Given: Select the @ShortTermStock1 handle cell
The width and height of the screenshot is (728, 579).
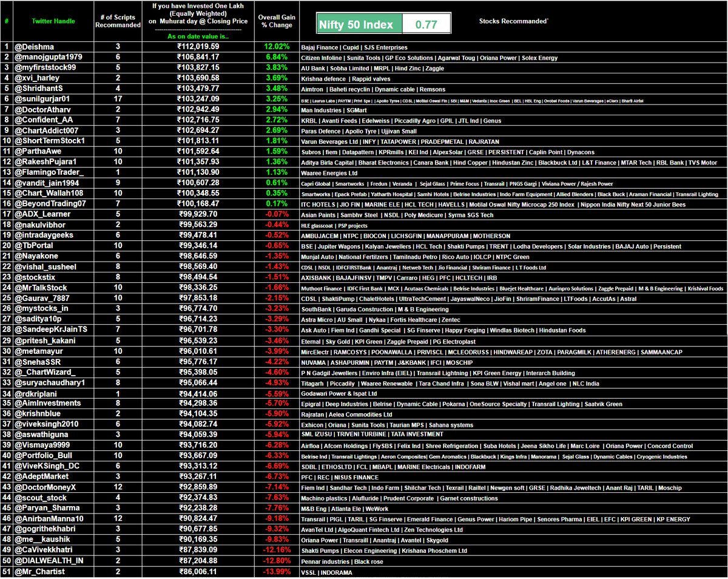Looking at the screenshot, I should point(53,141).
